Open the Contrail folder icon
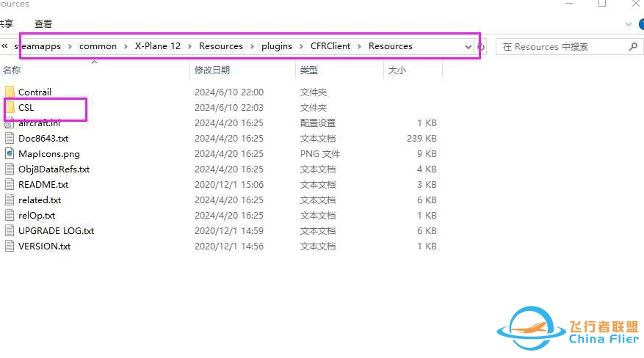This screenshot has width=644, height=358. pyautogui.click(x=10, y=92)
